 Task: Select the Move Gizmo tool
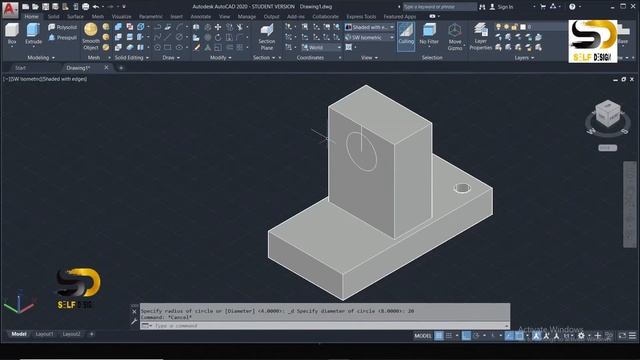tap(455, 37)
